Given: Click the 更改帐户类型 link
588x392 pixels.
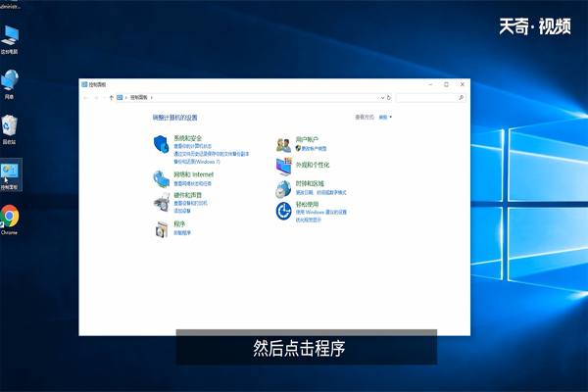Looking at the screenshot, I should click(315, 149).
